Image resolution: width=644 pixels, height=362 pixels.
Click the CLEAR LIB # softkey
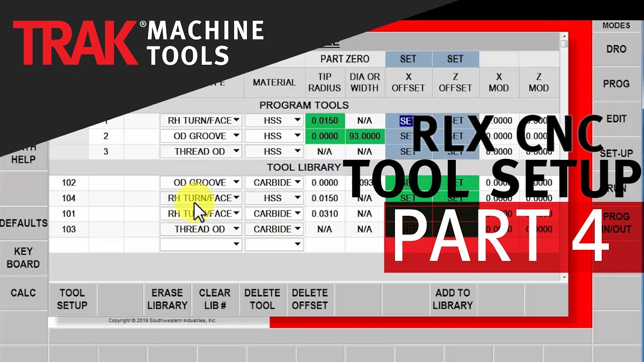click(214, 299)
